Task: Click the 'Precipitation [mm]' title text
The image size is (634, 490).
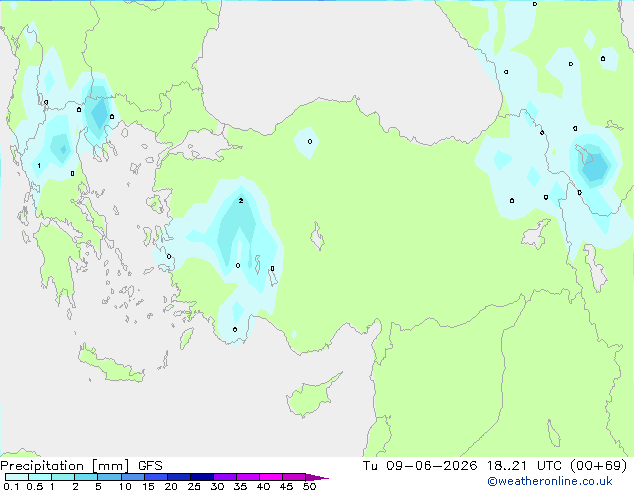Action: tap(65, 466)
